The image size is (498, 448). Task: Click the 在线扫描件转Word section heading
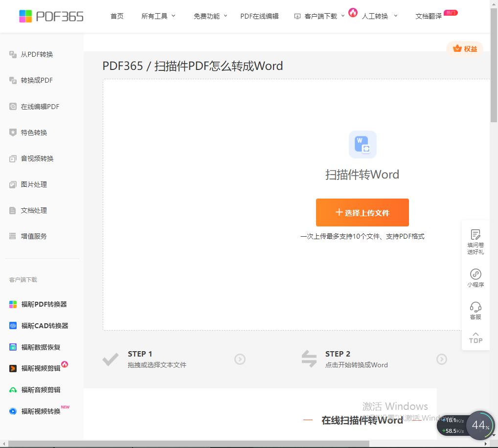pyautogui.click(x=362, y=420)
